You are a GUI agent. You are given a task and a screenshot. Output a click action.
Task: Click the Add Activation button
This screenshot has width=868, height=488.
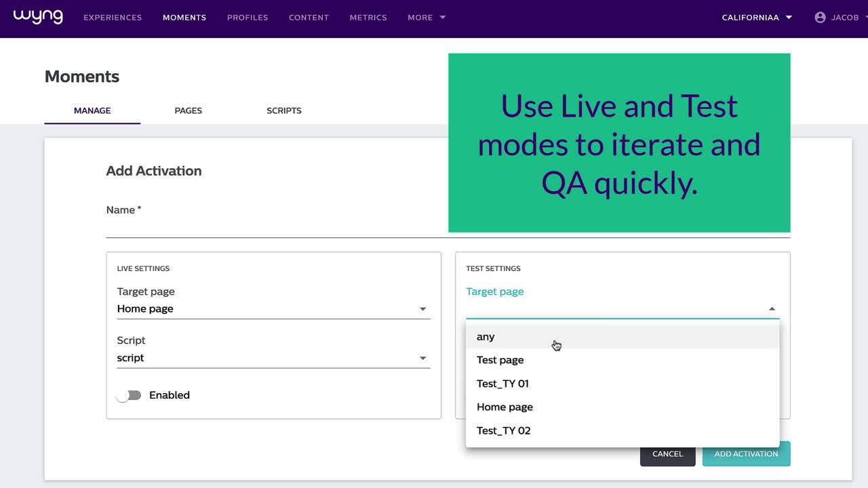(747, 454)
